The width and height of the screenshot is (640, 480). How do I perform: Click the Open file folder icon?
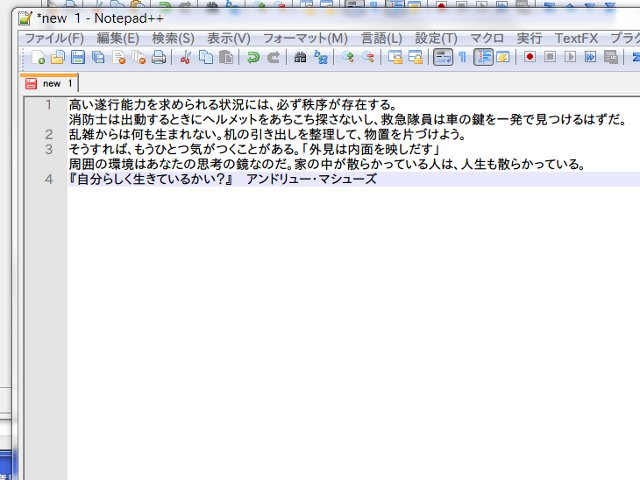pos(58,57)
